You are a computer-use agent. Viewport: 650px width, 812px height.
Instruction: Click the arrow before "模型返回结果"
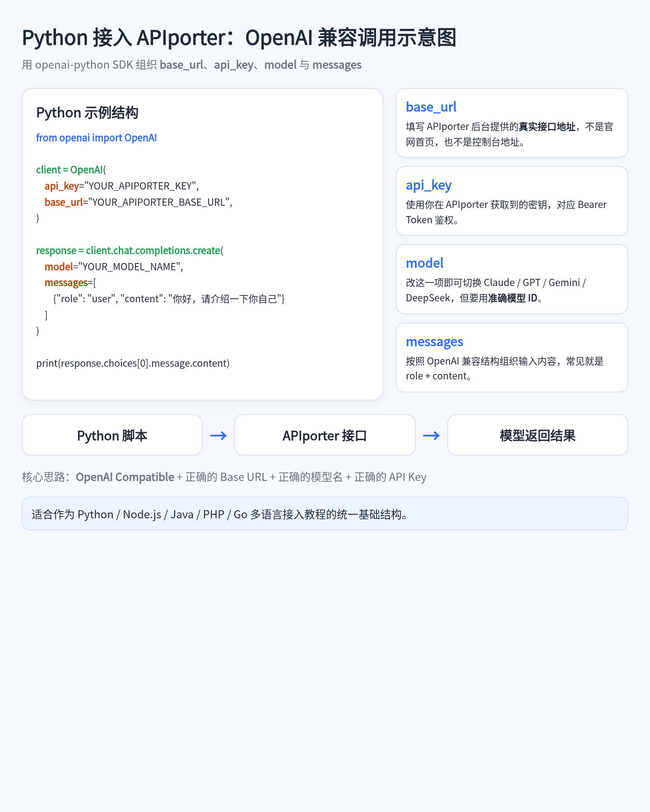click(431, 435)
